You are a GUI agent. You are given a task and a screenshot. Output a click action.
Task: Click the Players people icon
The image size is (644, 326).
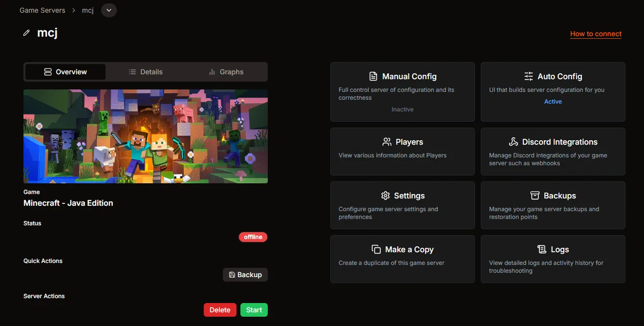pyautogui.click(x=386, y=142)
